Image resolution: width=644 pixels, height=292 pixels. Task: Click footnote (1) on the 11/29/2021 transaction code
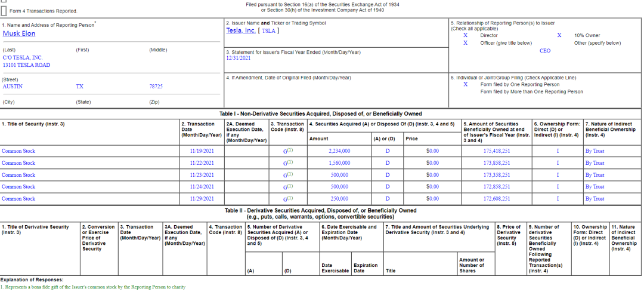pos(290,198)
